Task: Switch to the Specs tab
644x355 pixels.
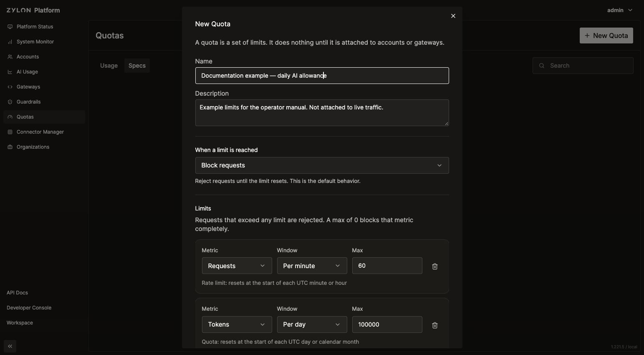Action: 137,66
